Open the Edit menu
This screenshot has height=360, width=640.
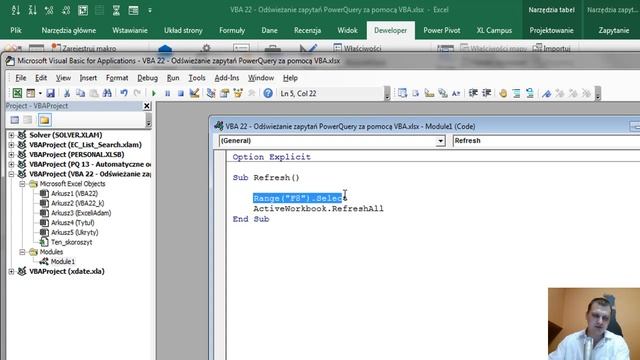click(x=41, y=78)
